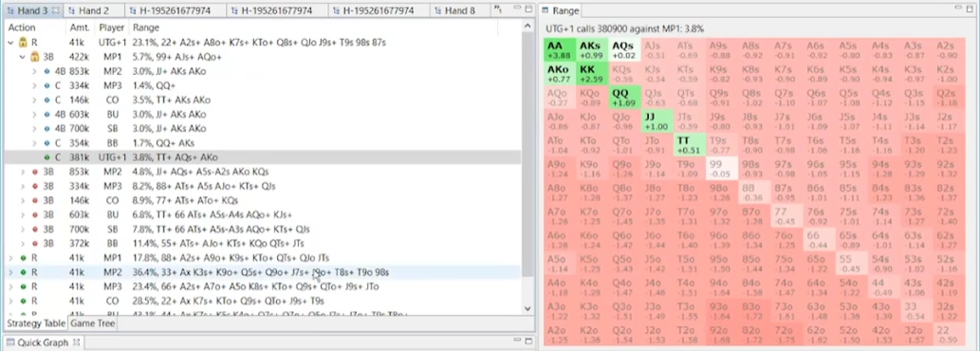The image size is (980, 351).
Task: Switch to the Hand 2 tab
Action: coord(93,10)
